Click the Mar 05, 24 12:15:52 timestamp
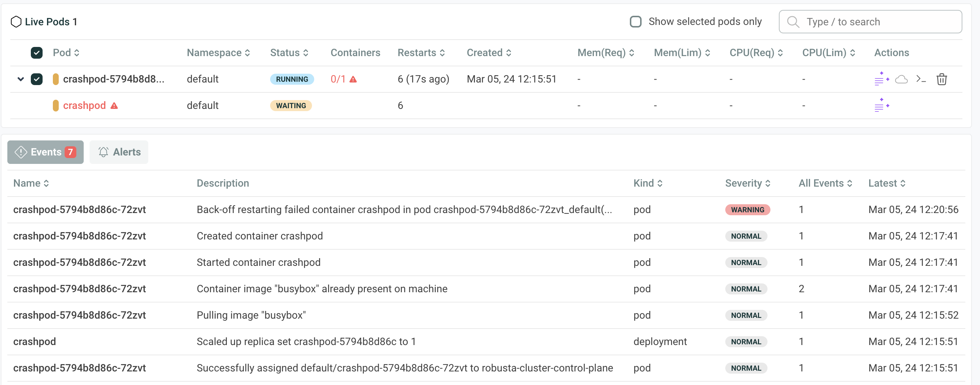This screenshot has height=385, width=980. (x=913, y=315)
